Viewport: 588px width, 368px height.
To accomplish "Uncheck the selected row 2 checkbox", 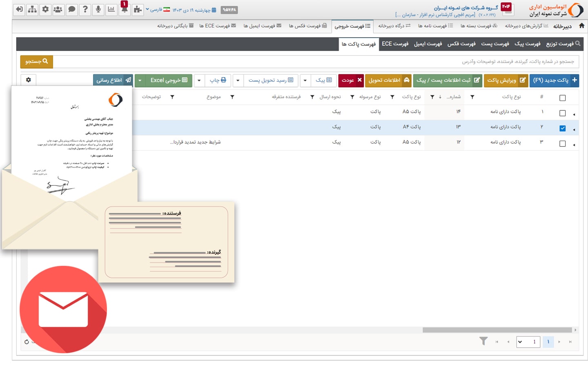I will [x=562, y=128].
